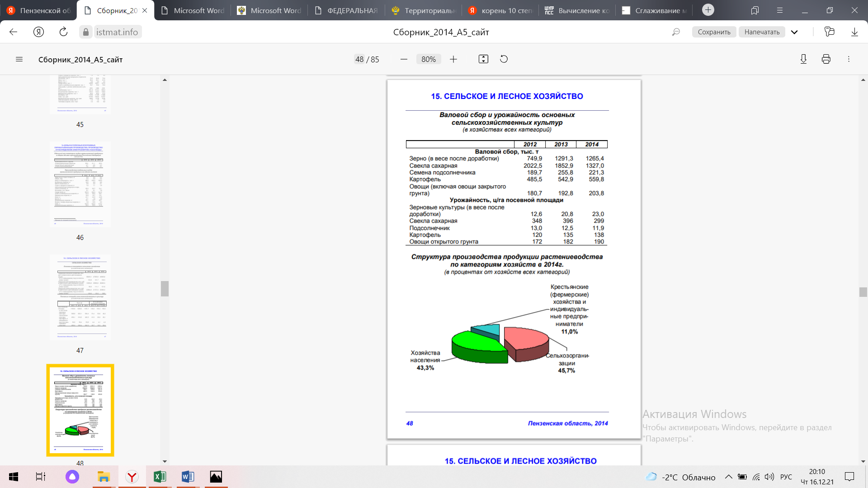Switch to the Территориальн tab
This screenshot has width=868, height=488.
(424, 10)
